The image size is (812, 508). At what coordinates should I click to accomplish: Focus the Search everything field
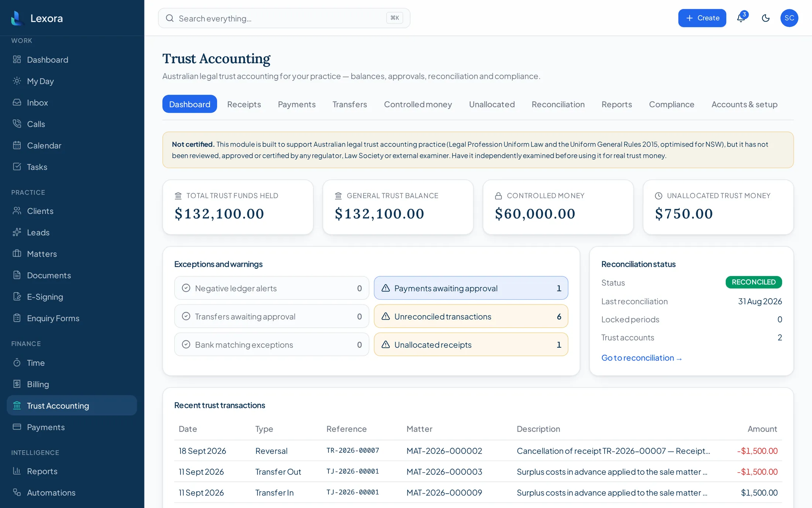coord(284,18)
